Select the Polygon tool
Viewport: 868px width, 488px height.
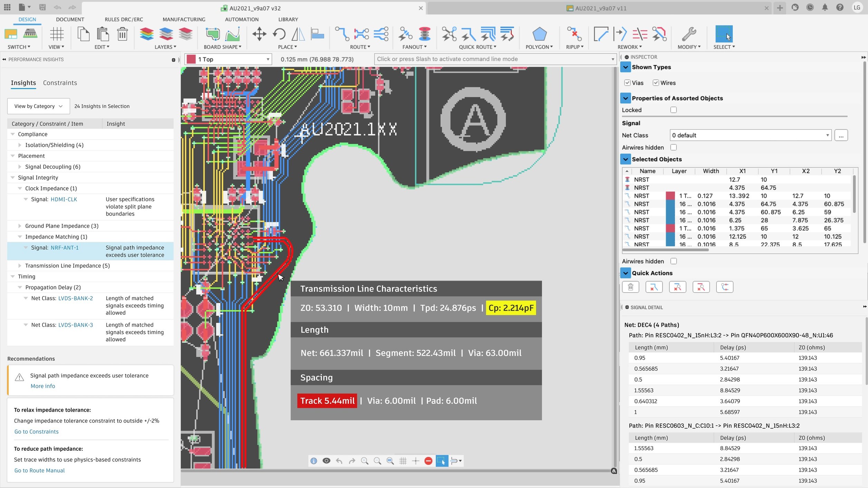[x=539, y=36]
